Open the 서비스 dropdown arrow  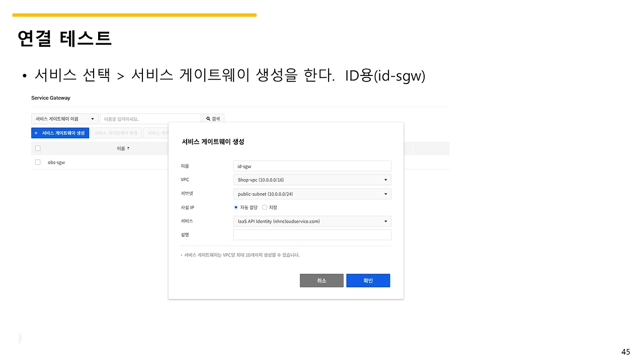[385, 221]
